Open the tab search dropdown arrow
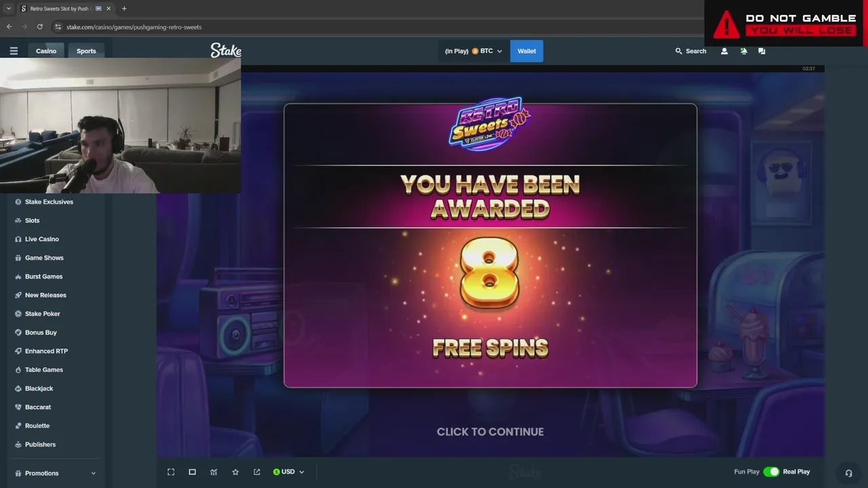868x488 pixels. point(8,9)
